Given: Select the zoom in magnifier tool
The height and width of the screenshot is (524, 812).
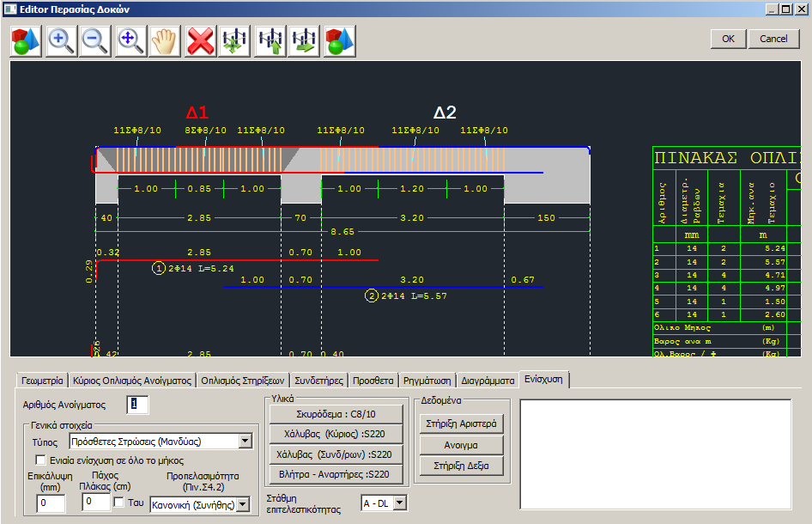Looking at the screenshot, I should 61,41.
